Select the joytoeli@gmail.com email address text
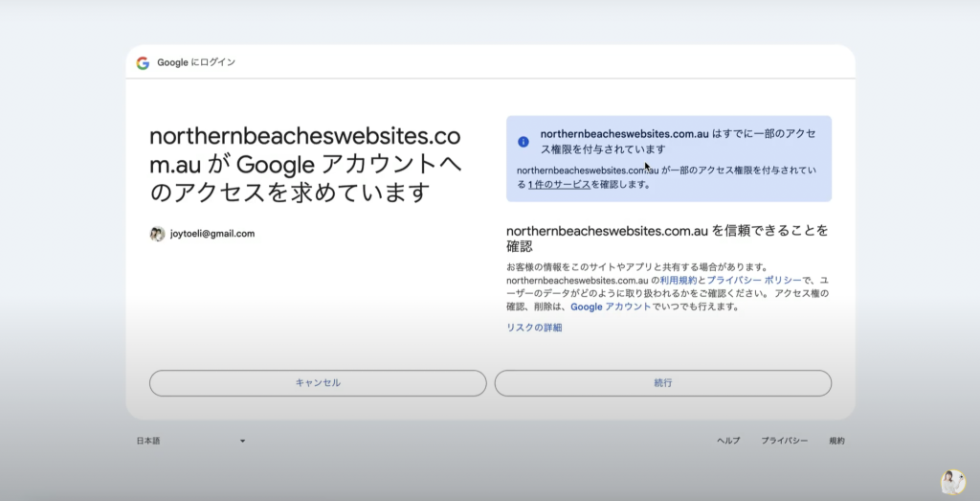 pos(212,234)
